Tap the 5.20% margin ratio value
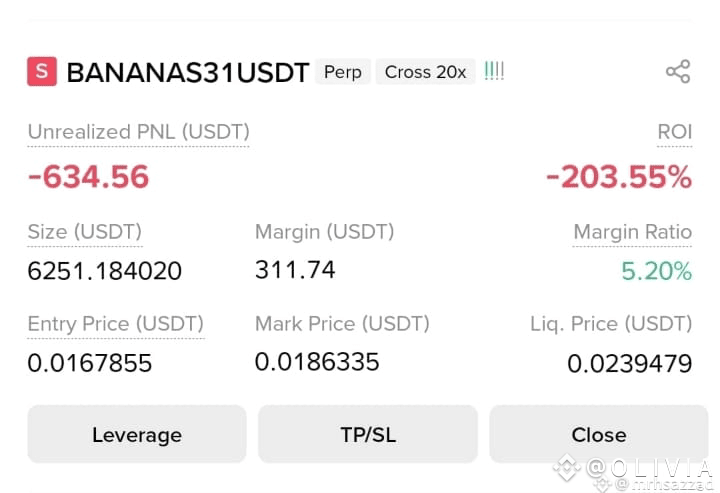720x493 pixels. tap(657, 271)
